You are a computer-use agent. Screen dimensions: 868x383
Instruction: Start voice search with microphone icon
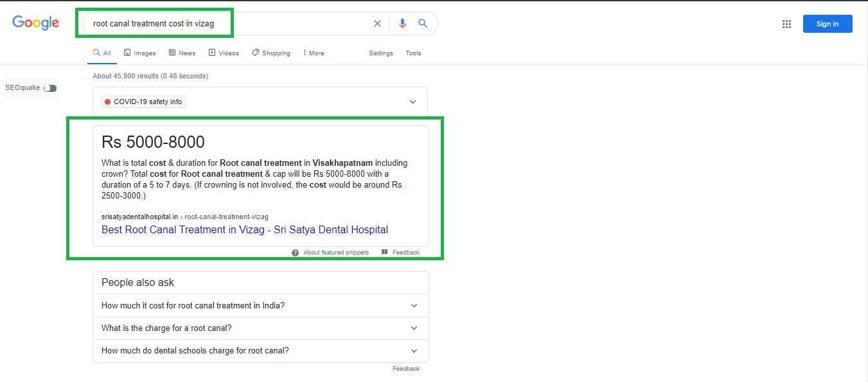pos(402,24)
